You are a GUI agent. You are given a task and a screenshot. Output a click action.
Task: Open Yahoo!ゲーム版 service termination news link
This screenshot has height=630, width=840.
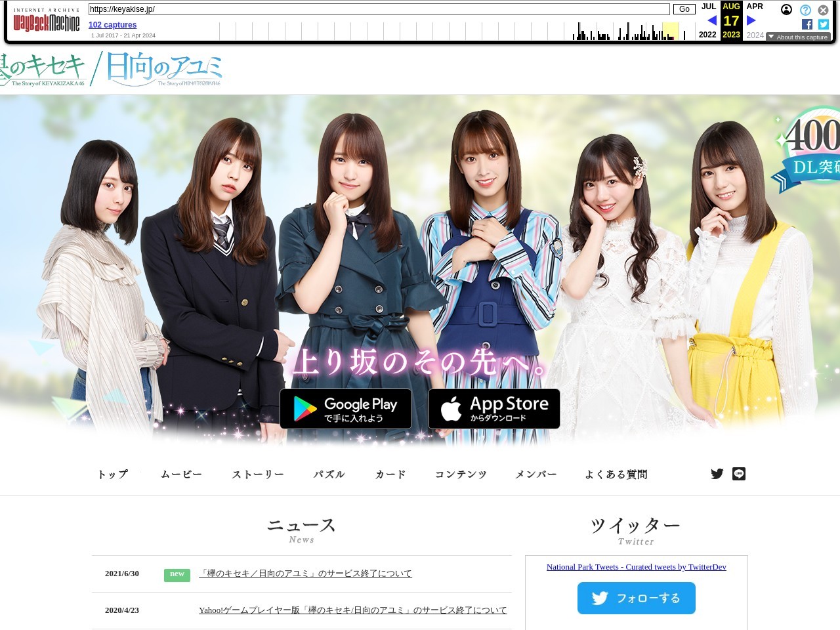(x=353, y=610)
